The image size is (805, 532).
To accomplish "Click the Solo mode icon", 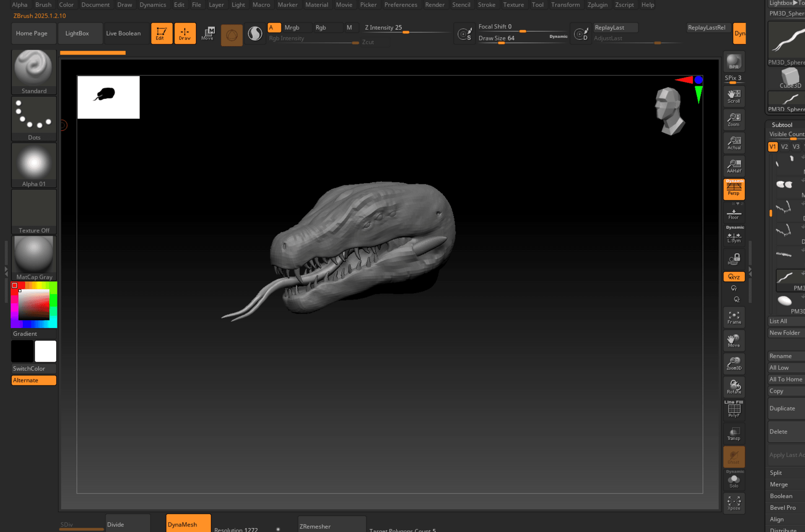I will coord(734,481).
